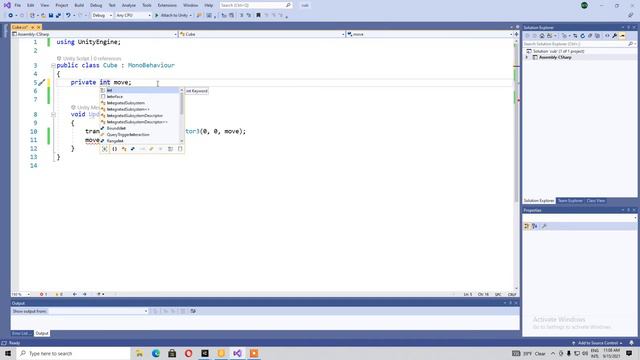Click the navigate backward toolbar icon
Screen dimensions: 640x360
pyautogui.click(x=10, y=15)
